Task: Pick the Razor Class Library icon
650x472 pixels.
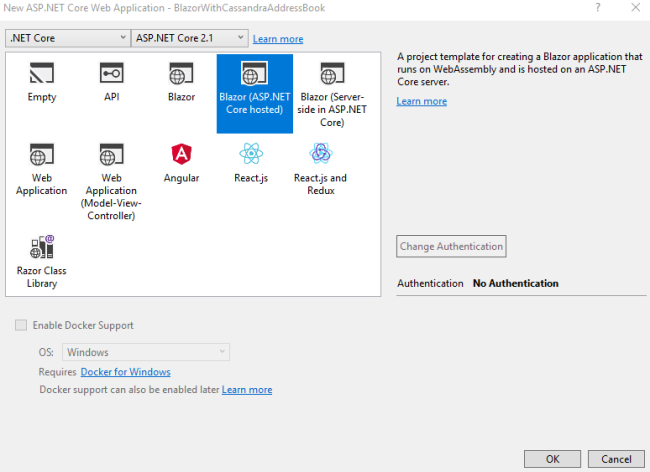Action: pyautogui.click(x=42, y=246)
